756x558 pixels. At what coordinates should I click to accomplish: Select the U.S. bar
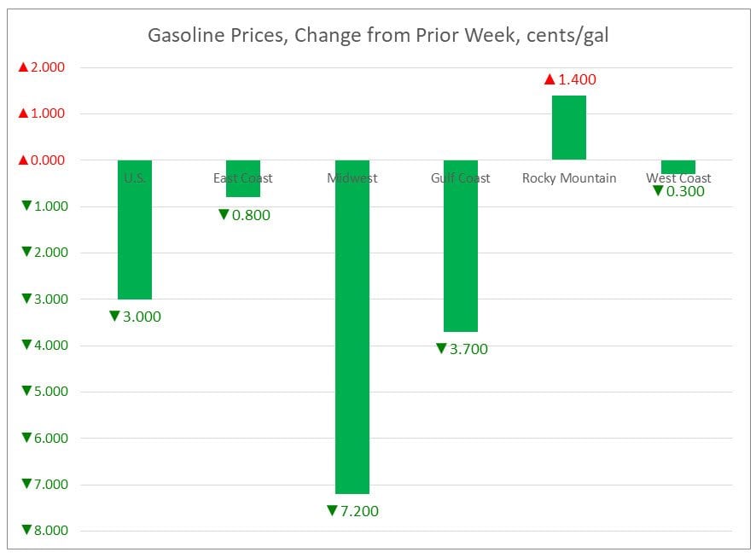click(135, 239)
